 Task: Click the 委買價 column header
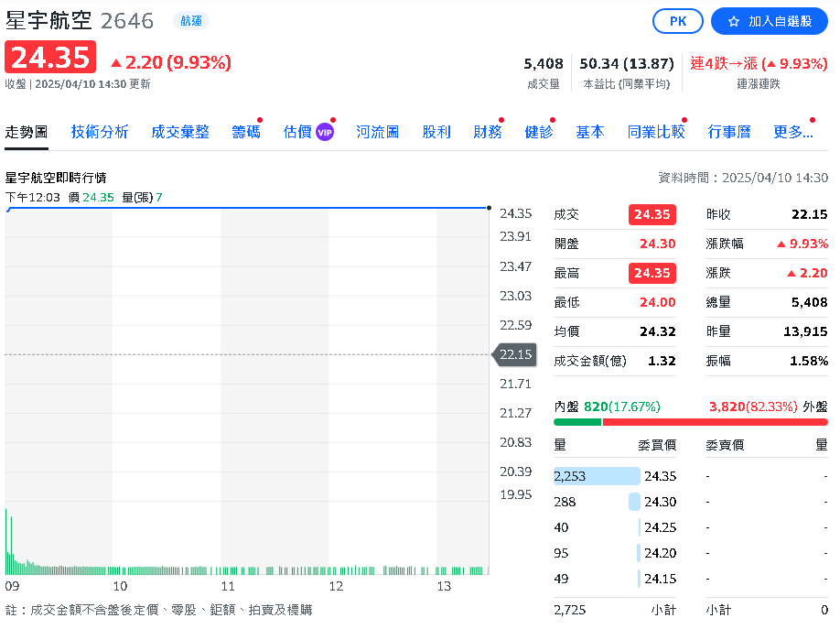pos(657,445)
